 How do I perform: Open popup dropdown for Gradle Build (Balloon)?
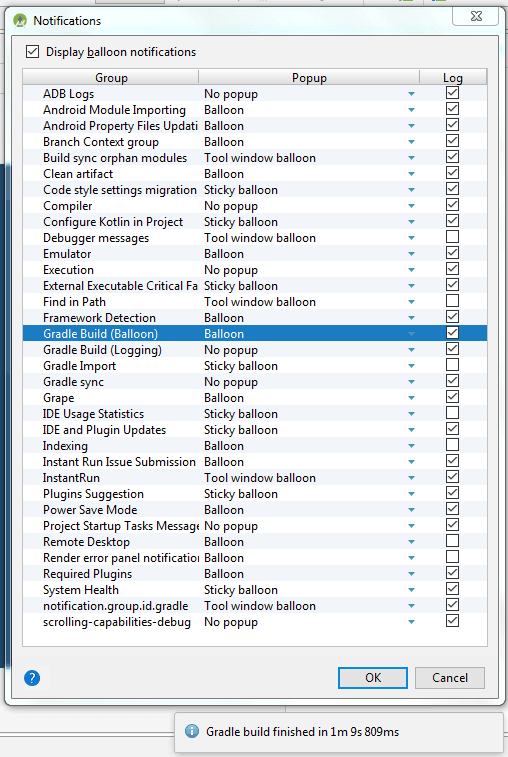pyautogui.click(x=411, y=334)
